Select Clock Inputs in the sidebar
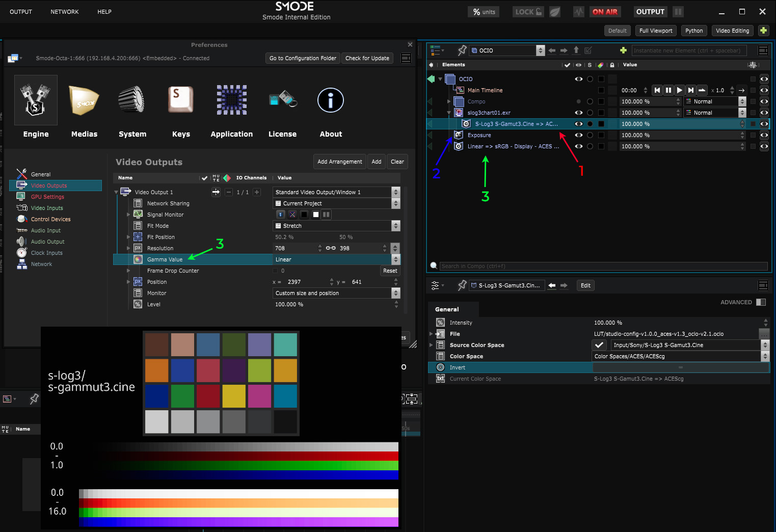This screenshot has height=532, width=776. (46, 253)
